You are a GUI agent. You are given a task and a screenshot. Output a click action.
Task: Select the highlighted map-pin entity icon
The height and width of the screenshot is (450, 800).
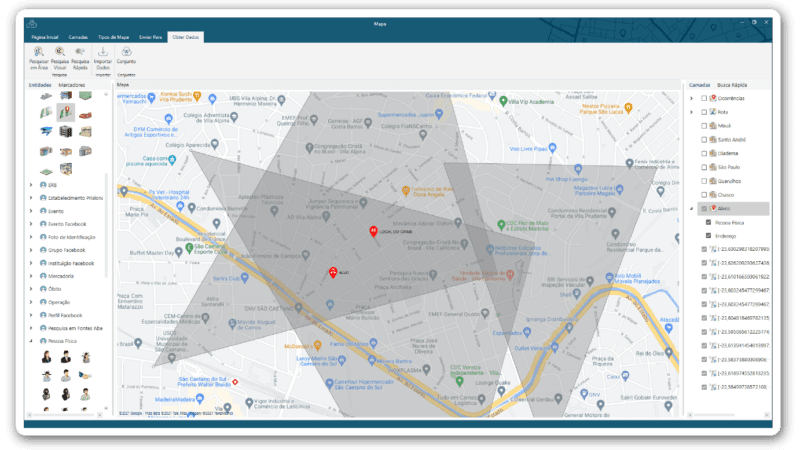click(65, 112)
